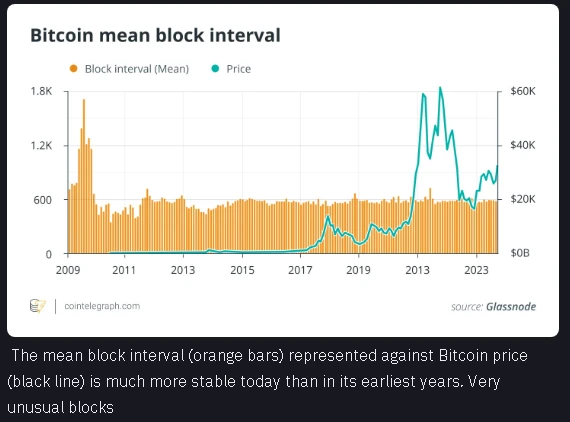The height and width of the screenshot is (422, 570).
Task: Click the highest teal price peak
Action: [440, 88]
